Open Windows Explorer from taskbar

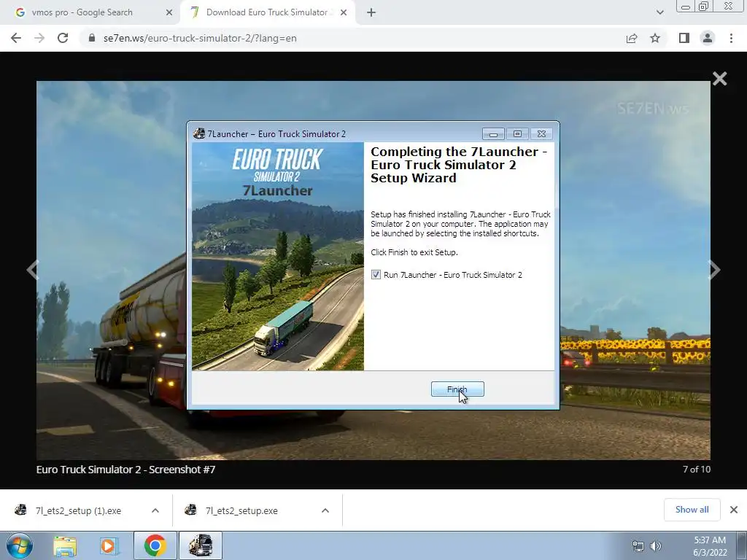coord(65,545)
